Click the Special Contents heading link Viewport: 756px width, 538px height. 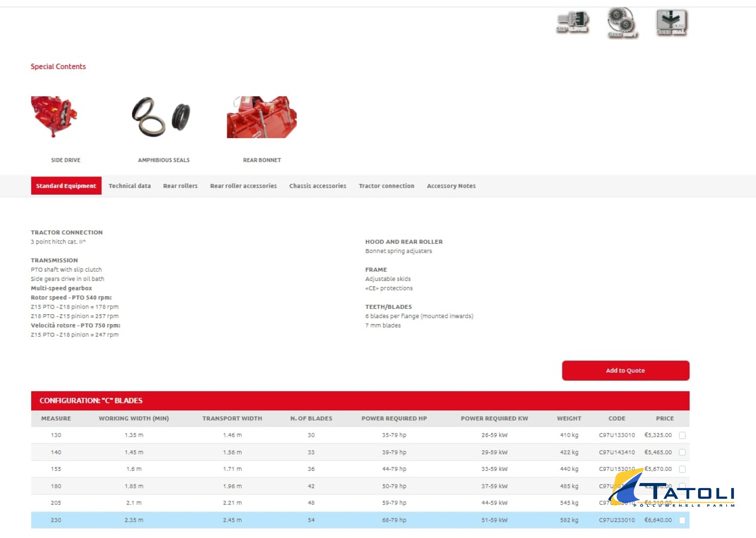(58, 67)
